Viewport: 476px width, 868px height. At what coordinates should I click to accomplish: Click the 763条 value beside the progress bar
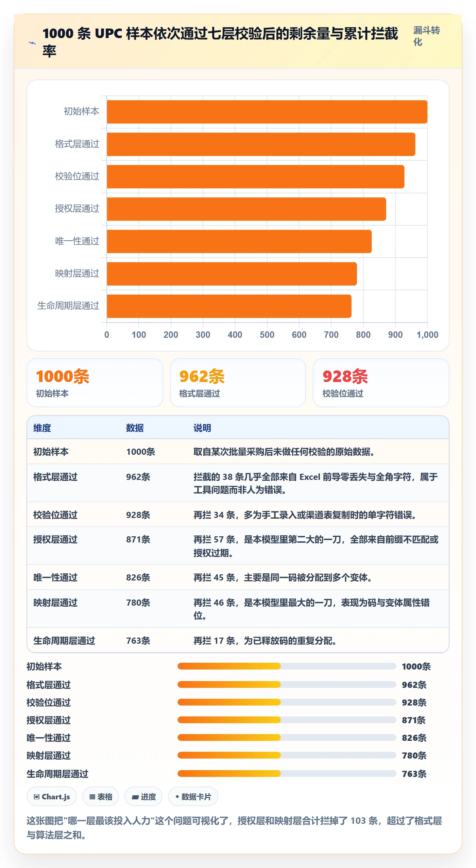point(414,774)
